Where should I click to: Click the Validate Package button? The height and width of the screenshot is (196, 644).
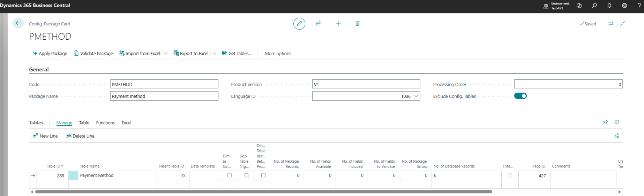tap(93, 53)
